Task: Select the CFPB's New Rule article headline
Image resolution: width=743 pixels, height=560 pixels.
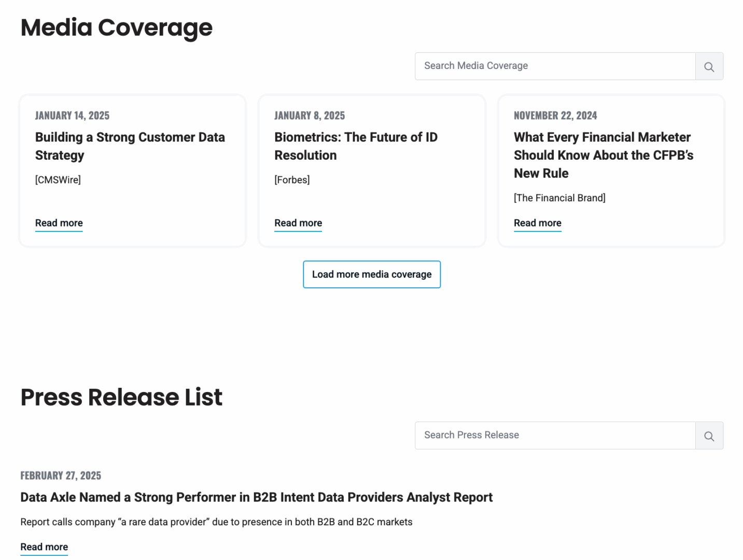Action: 603,155
